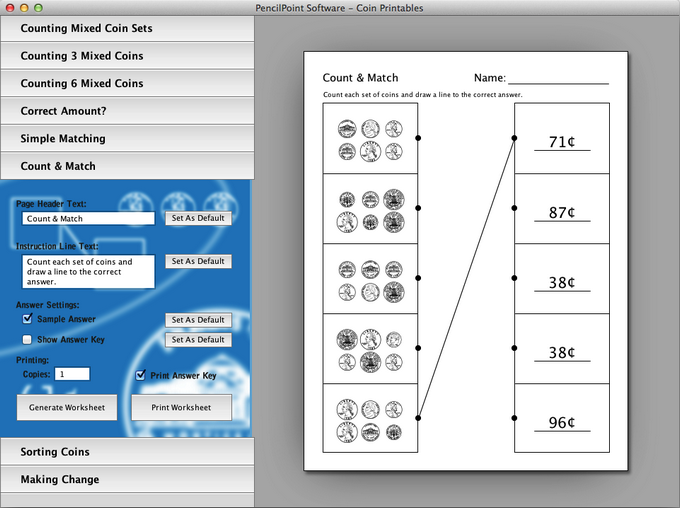Focus the Copies number field
The width and height of the screenshot is (680, 508).
click(72, 374)
